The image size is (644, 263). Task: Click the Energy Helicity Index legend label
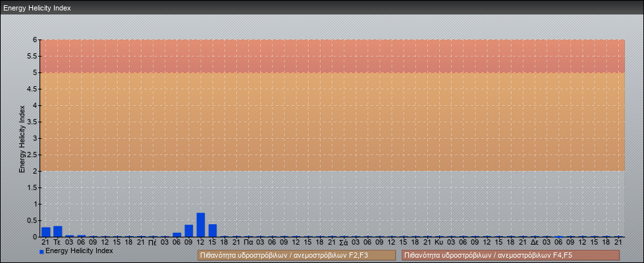tap(79, 251)
